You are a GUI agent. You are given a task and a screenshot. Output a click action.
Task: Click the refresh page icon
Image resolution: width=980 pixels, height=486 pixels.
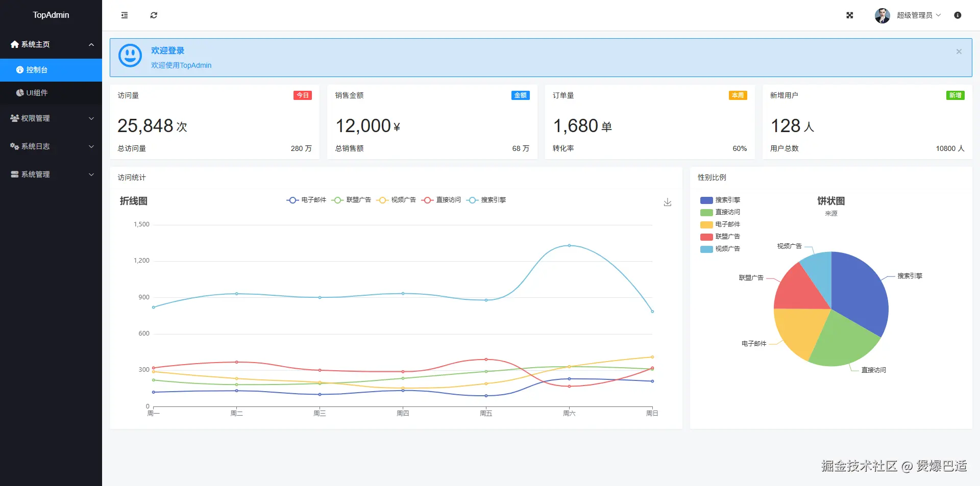point(154,15)
